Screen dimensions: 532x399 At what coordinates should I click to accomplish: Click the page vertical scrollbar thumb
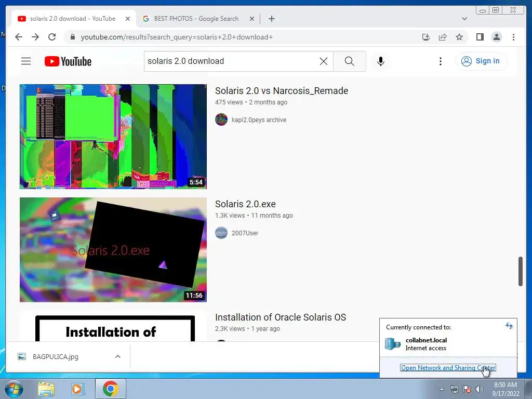pyautogui.click(x=521, y=271)
